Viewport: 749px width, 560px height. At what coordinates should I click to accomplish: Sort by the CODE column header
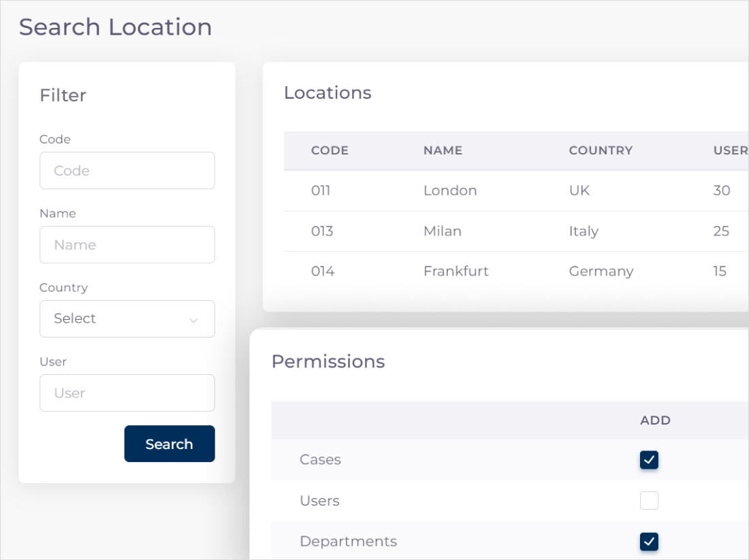(x=330, y=150)
